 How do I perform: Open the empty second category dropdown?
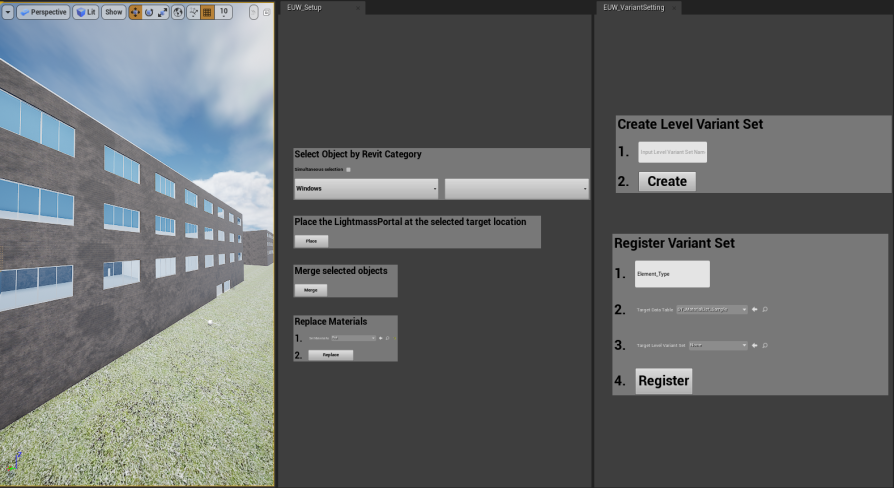[x=517, y=189]
